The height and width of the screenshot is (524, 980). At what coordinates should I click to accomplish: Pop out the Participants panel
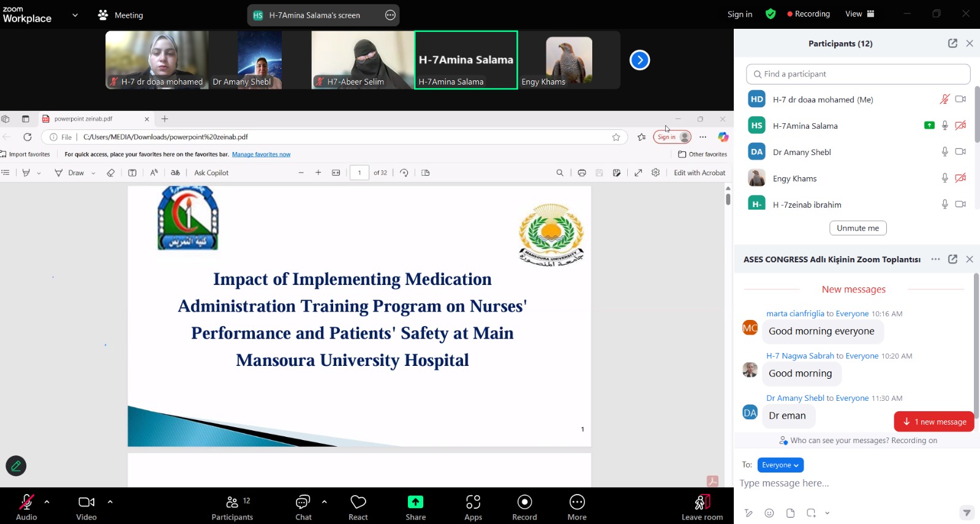(x=952, y=43)
